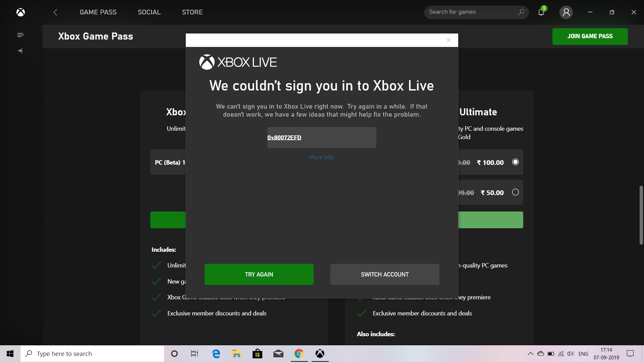Select the first radio button option
Image resolution: width=644 pixels, height=362 pixels.
tap(515, 162)
